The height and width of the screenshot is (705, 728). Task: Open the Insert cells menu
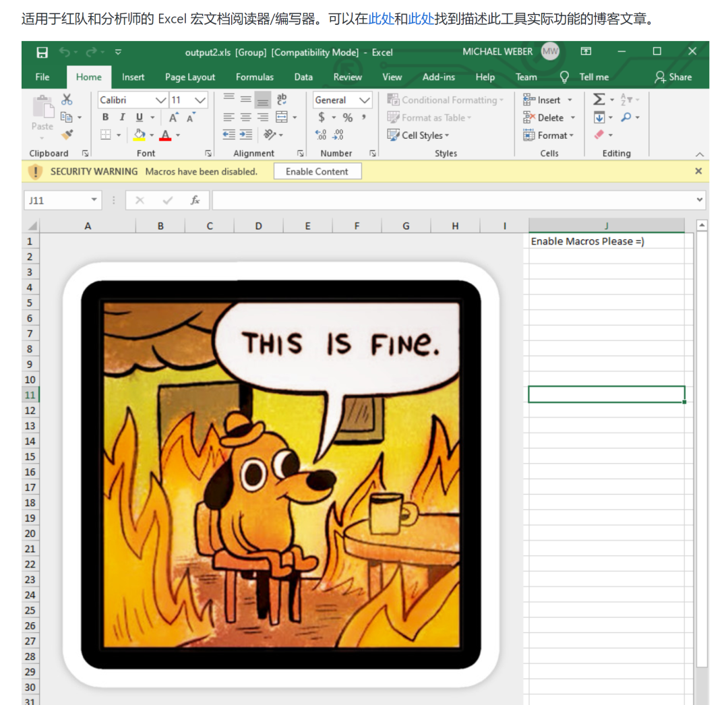pos(547,100)
